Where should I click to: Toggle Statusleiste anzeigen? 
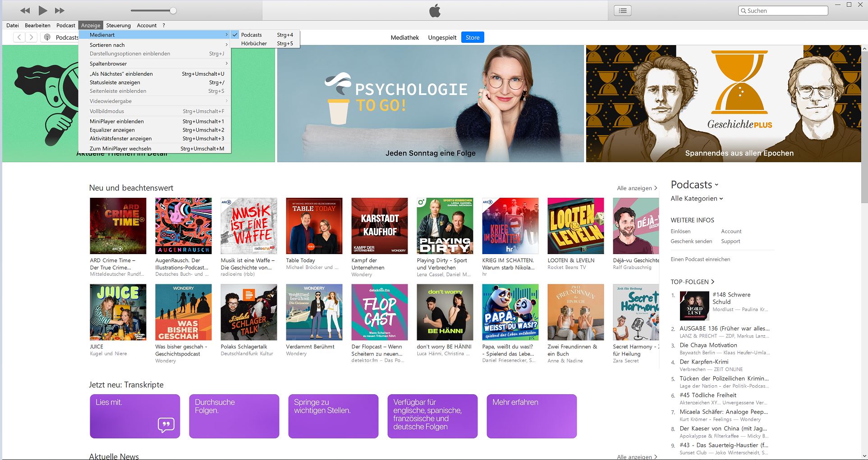(x=155, y=82)
